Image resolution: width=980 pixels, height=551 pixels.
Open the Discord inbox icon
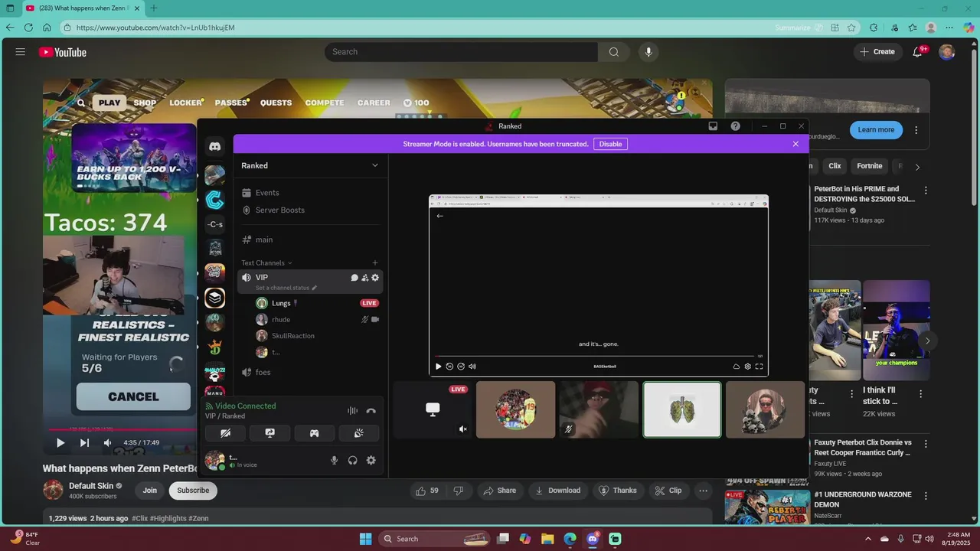coord(713,126)
